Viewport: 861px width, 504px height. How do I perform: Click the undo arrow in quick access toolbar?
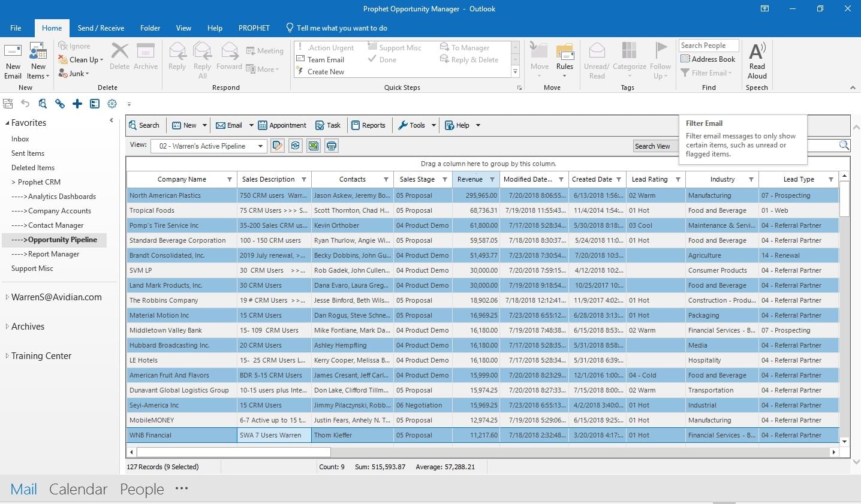point(25,104)
